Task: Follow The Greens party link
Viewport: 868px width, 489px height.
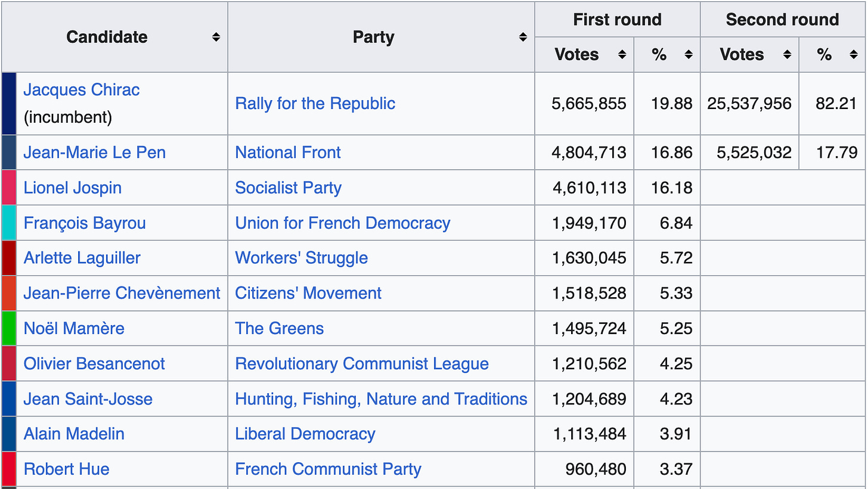Action: click(279, 328)
